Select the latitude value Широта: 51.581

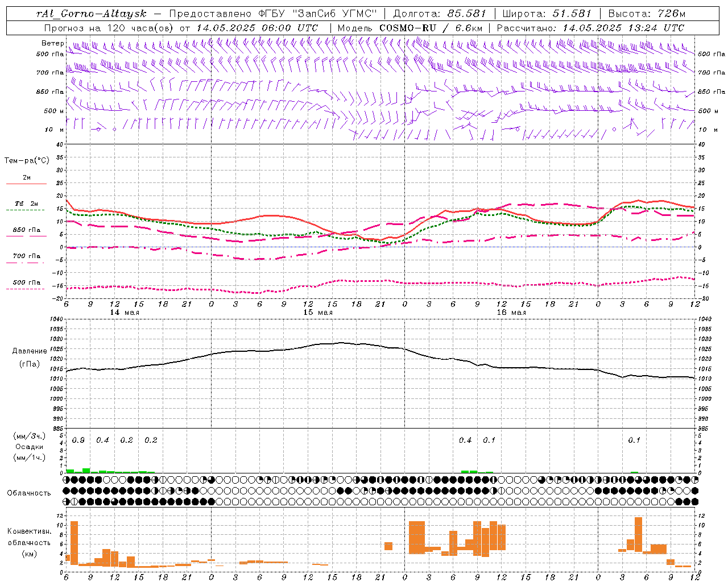547,14
